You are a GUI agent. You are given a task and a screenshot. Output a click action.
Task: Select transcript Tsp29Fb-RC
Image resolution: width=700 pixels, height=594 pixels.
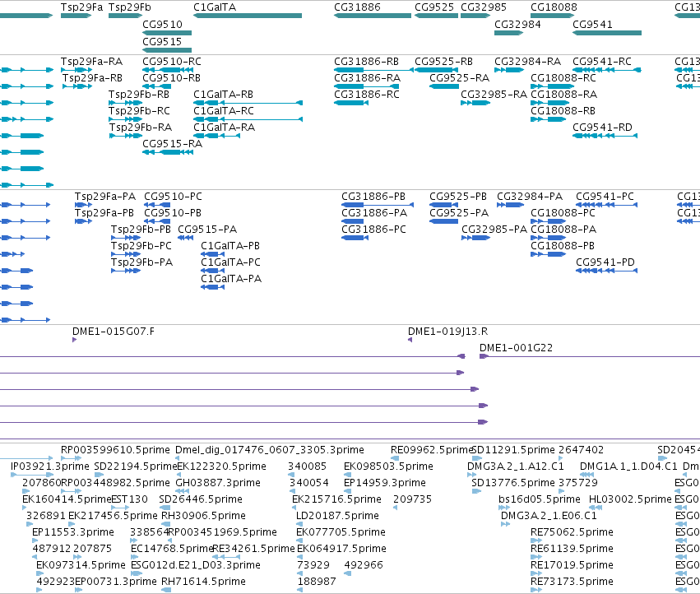139,111
